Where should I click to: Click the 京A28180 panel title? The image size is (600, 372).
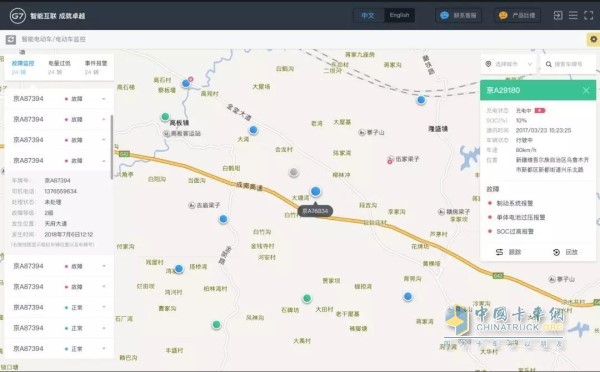click(x=503, y=90)
